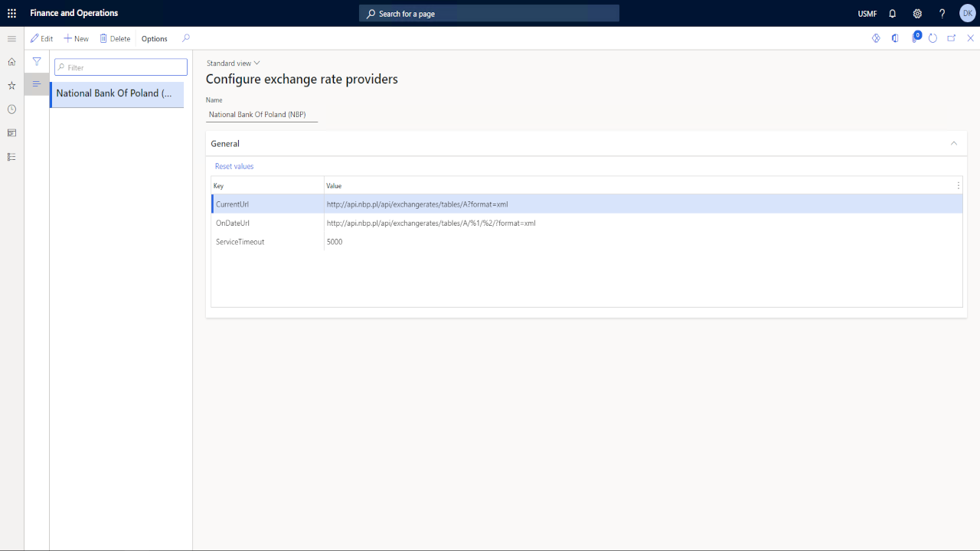Image resolution: width=980 pixels, height=551 pixels.
Task: Click the Filter input box
Action: coord(121,67)
